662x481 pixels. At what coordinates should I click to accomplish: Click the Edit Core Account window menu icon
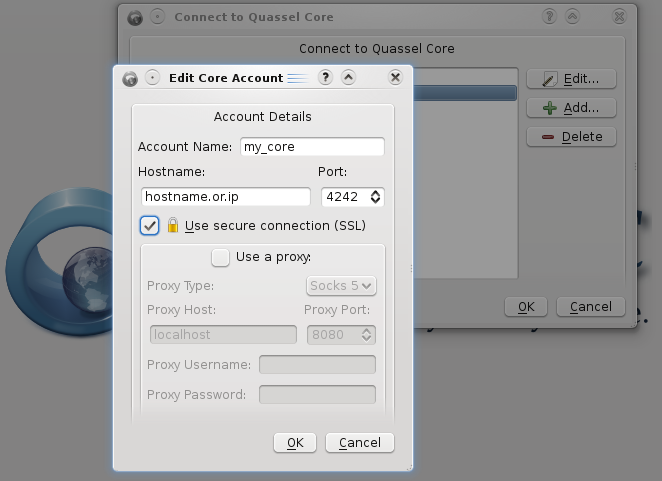point(130,79)
